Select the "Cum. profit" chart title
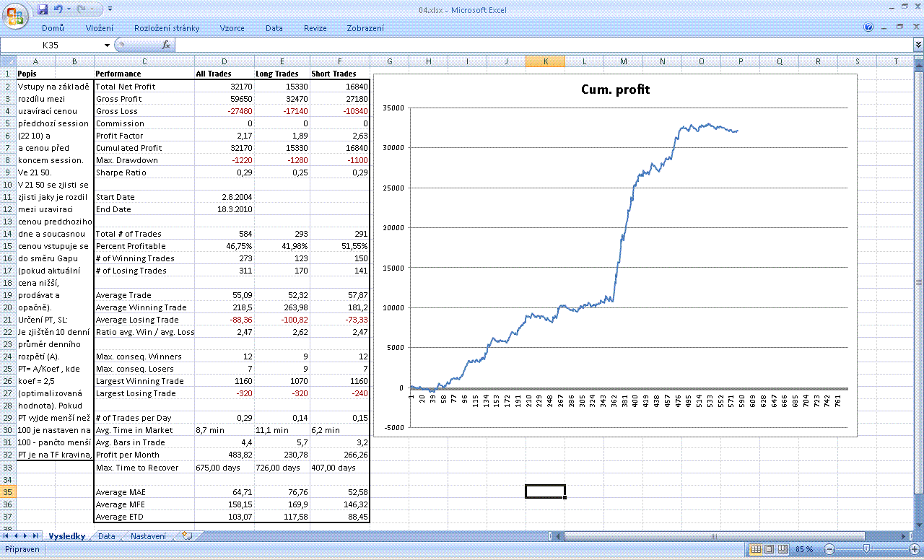 (x=615, y=89)
